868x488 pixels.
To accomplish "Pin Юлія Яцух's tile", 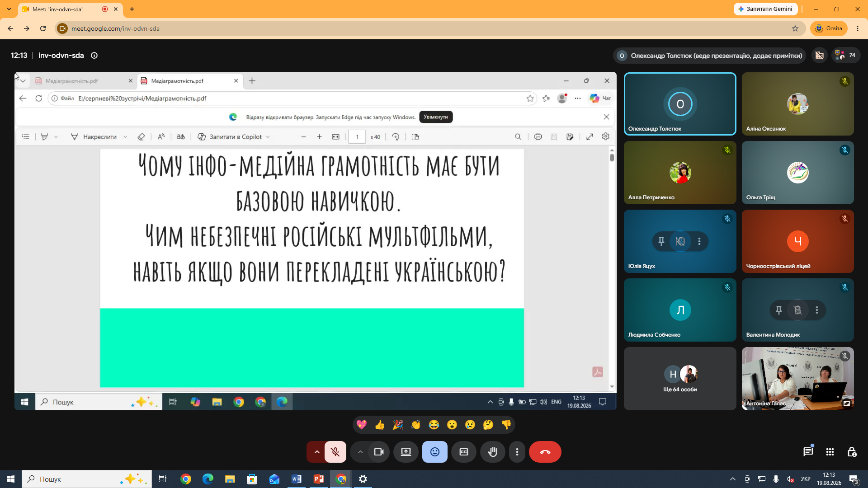I will tap(661, 241).
